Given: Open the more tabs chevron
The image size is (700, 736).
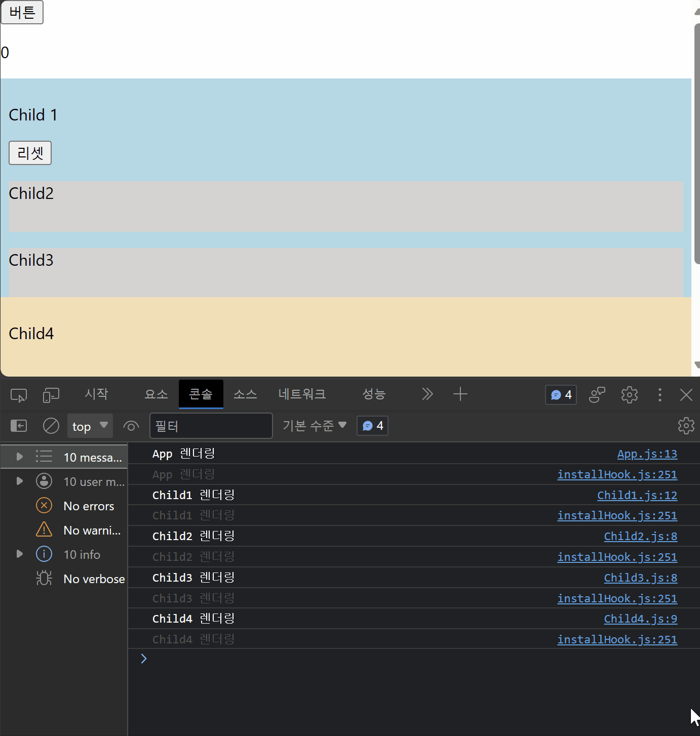Looking at the screenshot, I should [x=427, y=394].
